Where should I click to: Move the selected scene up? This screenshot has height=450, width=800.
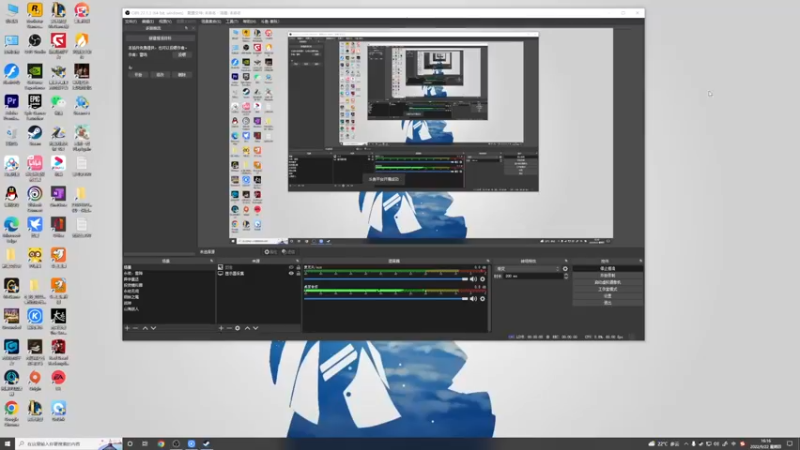(145, 328)
